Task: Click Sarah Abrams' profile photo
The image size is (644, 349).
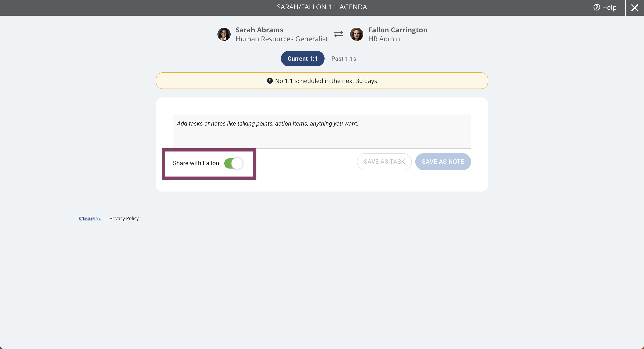Action: (x=224, y=34)
